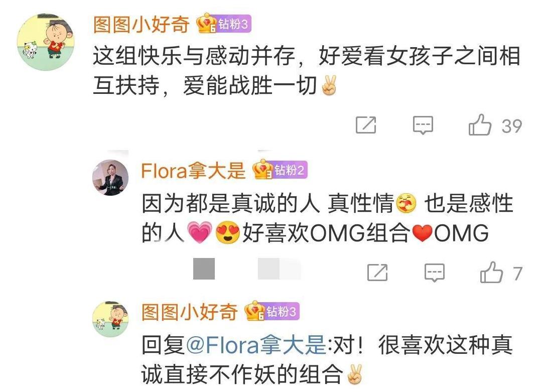Viewport: 540px width, 392px height.
Task: Select the top comment text about 女孩子之间相互扶持
Action: (x=307, y=71)
